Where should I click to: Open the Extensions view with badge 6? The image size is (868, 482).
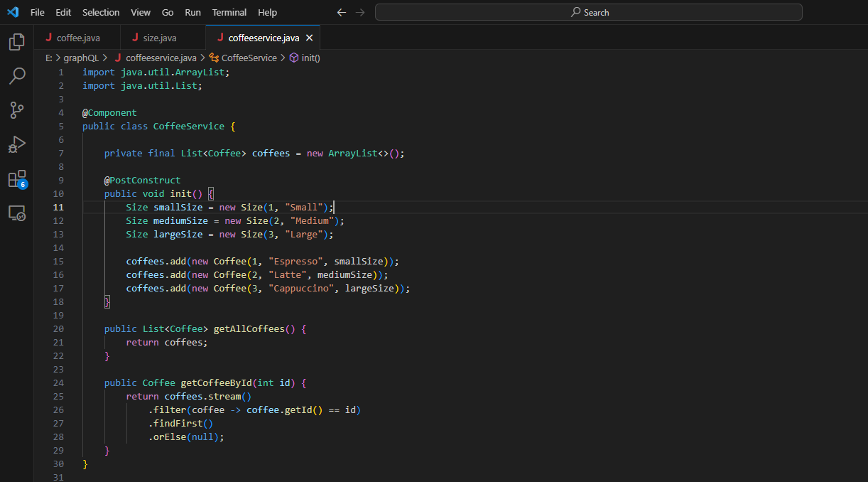17,178
